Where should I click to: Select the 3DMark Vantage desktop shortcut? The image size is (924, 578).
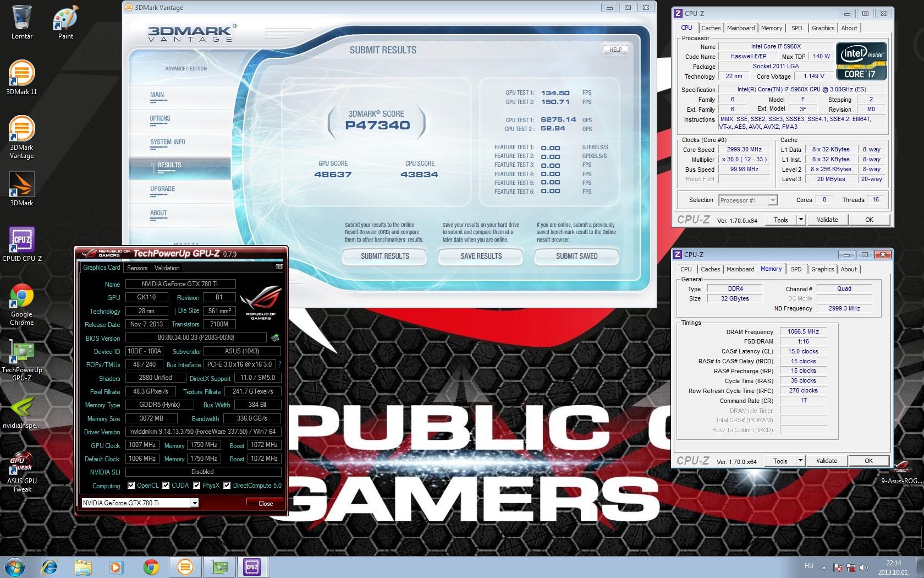pyautogui.click(x=22, y=137)
